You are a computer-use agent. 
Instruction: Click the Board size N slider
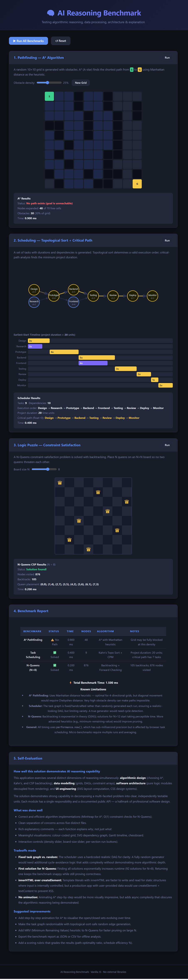[44, 469]
